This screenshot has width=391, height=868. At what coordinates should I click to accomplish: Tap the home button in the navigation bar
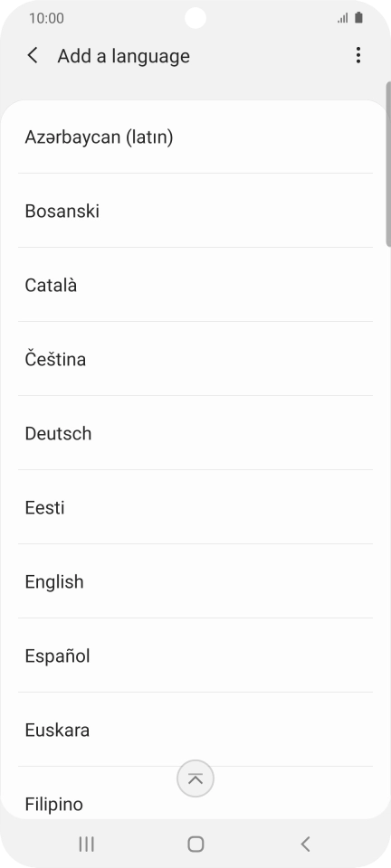tap(195, 844)
